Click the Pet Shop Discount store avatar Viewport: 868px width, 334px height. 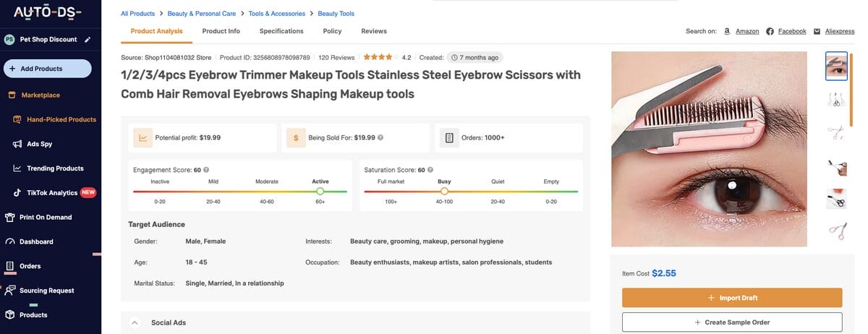click(x=9, y=40)
